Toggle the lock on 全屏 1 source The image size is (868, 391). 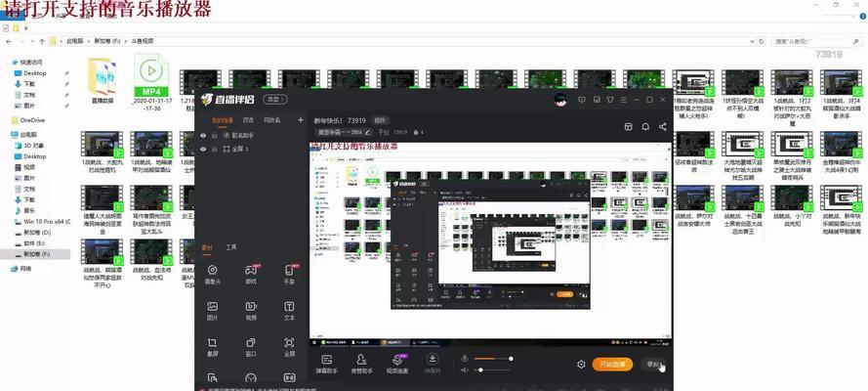click(214, 149)
